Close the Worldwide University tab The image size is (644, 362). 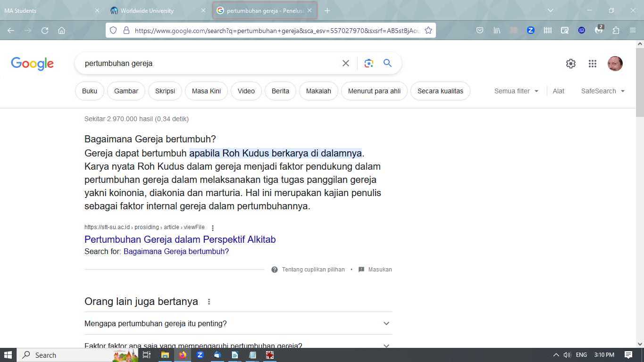click(x=203, y=10)
